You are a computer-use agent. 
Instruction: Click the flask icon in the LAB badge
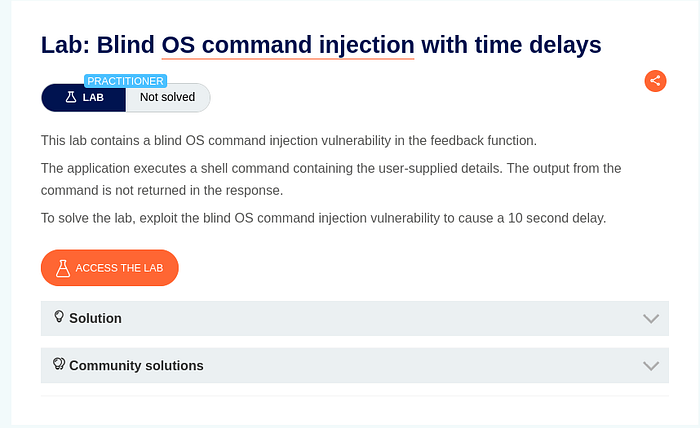(x=71, y=97)
